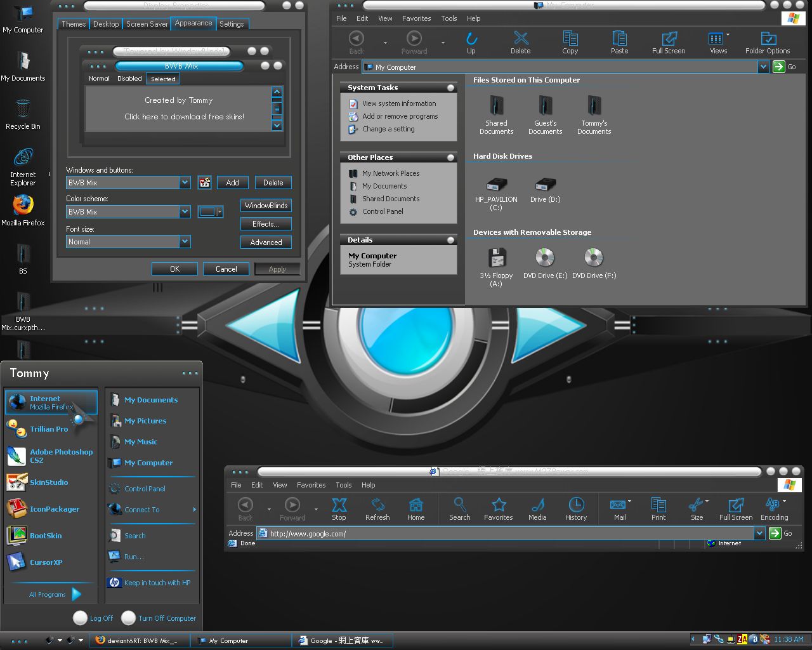Click the WindowBlinds button

[266, 206]
